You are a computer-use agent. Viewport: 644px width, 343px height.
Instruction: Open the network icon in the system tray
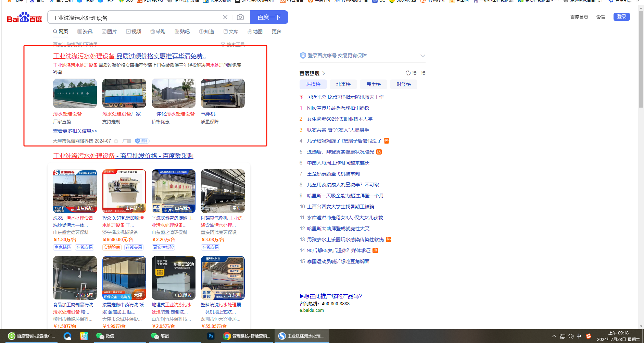click(563, 336)
